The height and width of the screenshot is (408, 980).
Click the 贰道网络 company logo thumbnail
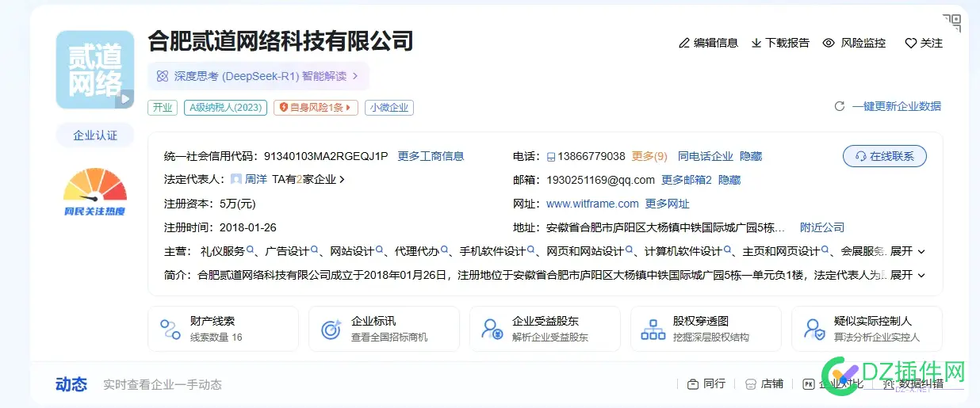95,70
